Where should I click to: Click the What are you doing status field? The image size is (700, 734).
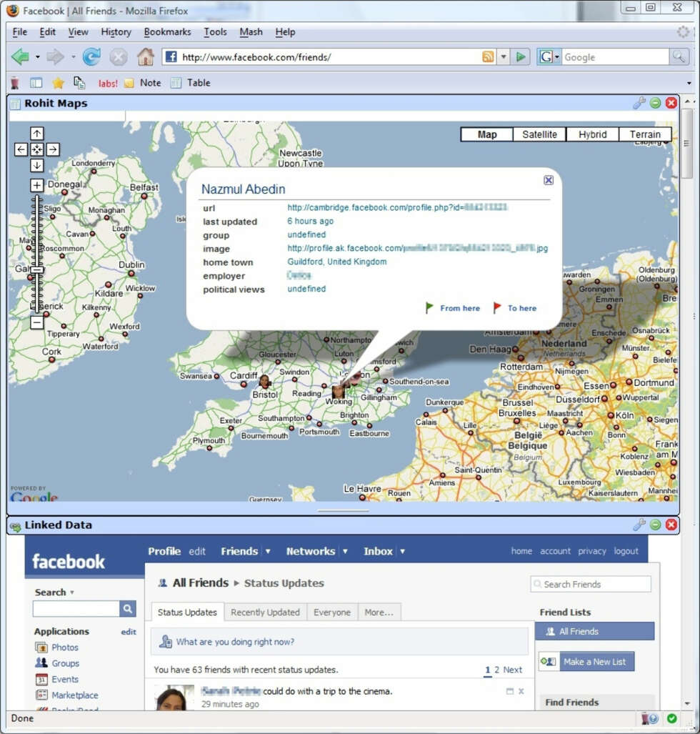pos(340,642)
